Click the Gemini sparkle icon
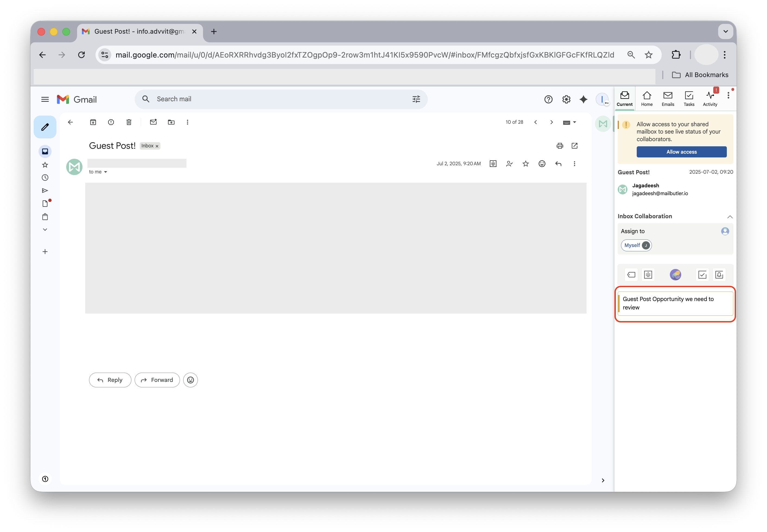The height and width of the screenshot is (532, 767). point(583,99)
